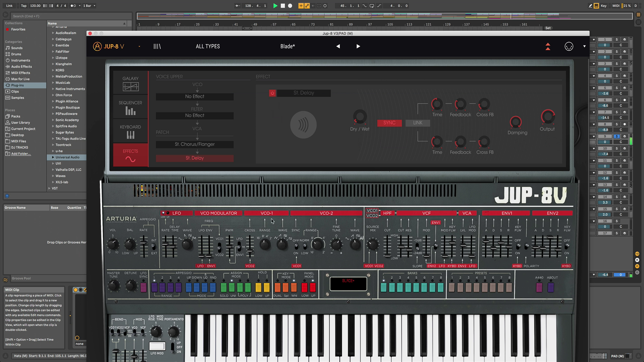Click the delay Damping knob

click(x=516, y=122)
